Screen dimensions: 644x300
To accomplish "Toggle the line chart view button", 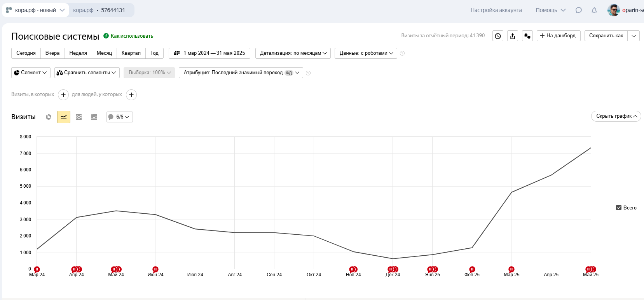I will click(64, 117).
